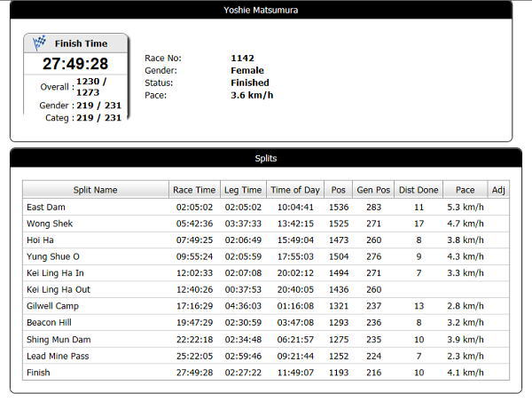Sort by Split Name column header
The height and width of the screenshot is (401, 532).
tap(95, 190)
